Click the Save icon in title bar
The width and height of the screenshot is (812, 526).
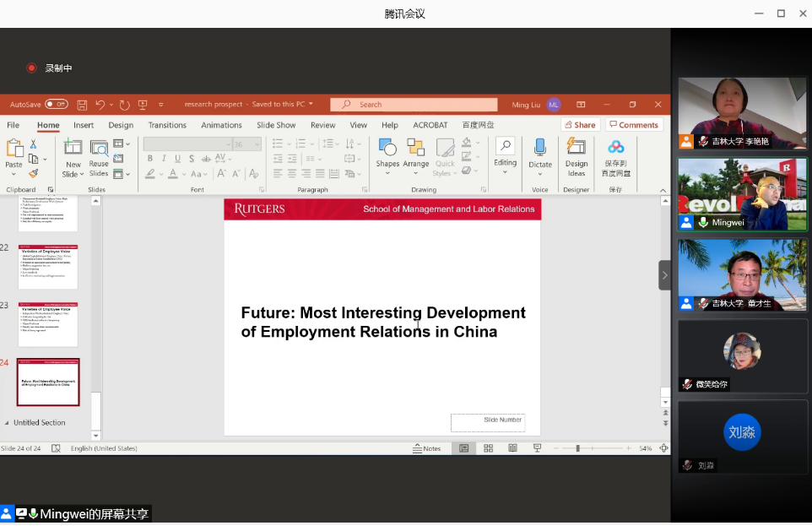click(82, 105)
